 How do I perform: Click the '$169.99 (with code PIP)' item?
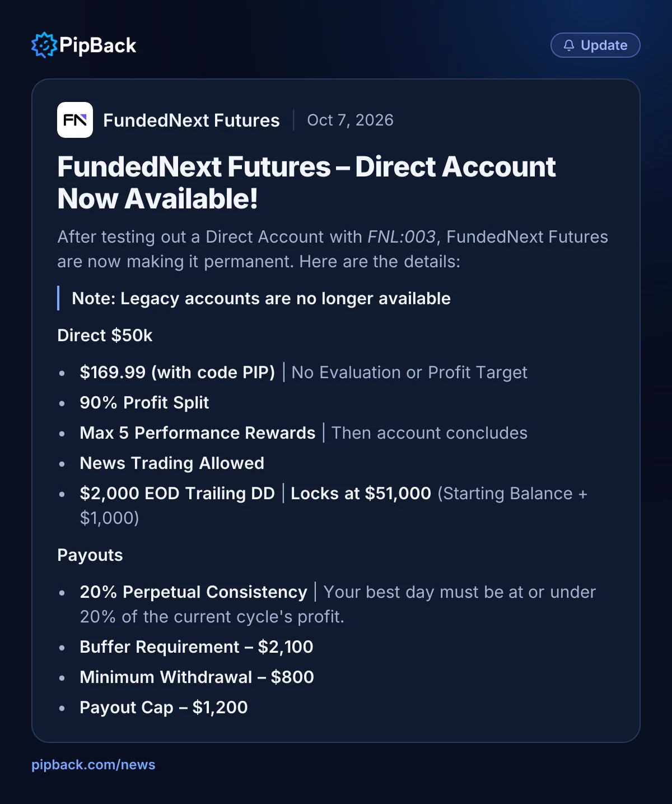coord(178,373)
